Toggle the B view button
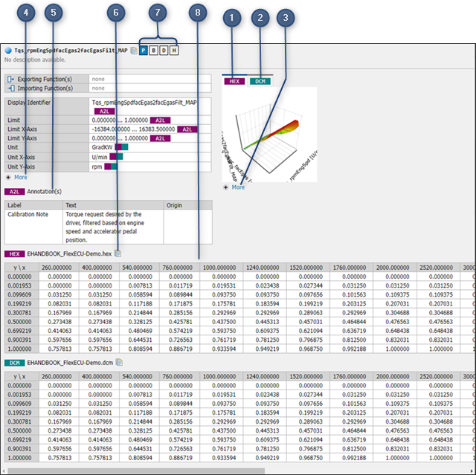Viewport: 476px width, 475px height. (x=153, y=51)
